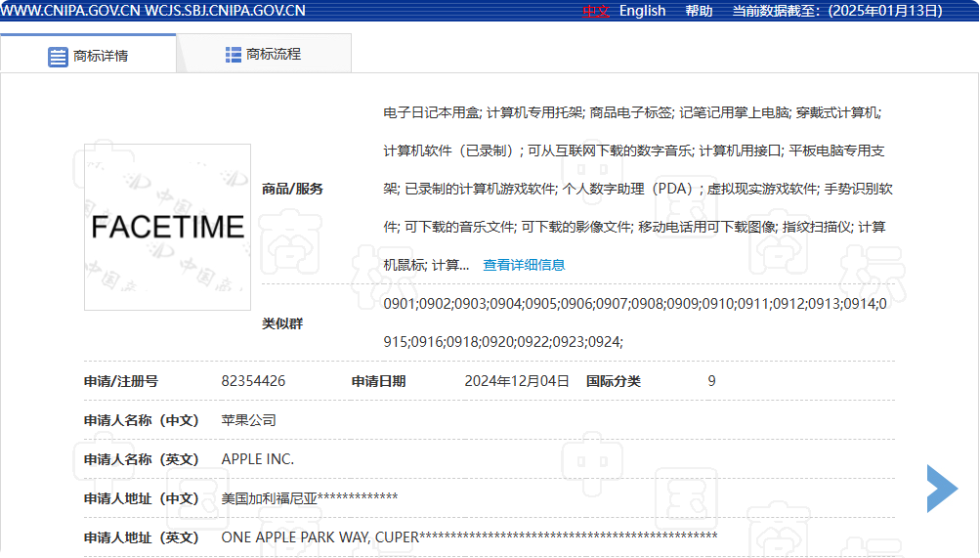
Task: Click the 申请人名称（中文） label
Action: [142, 420]
